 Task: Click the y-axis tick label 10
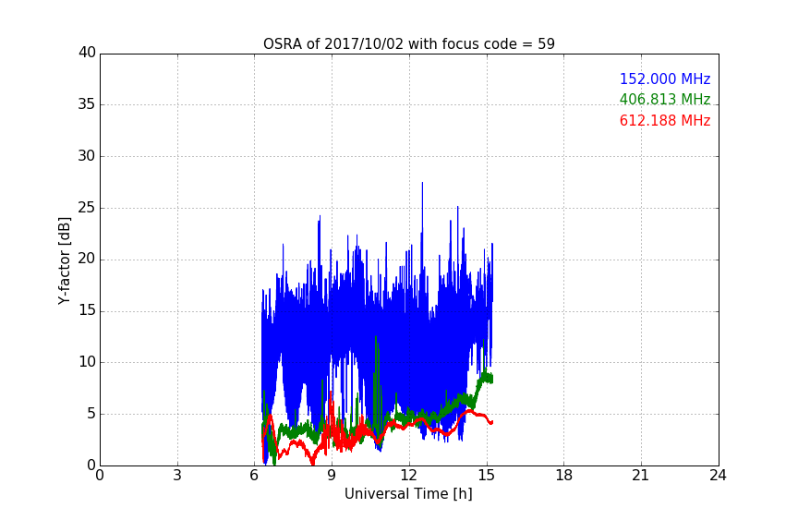(87, 362)
